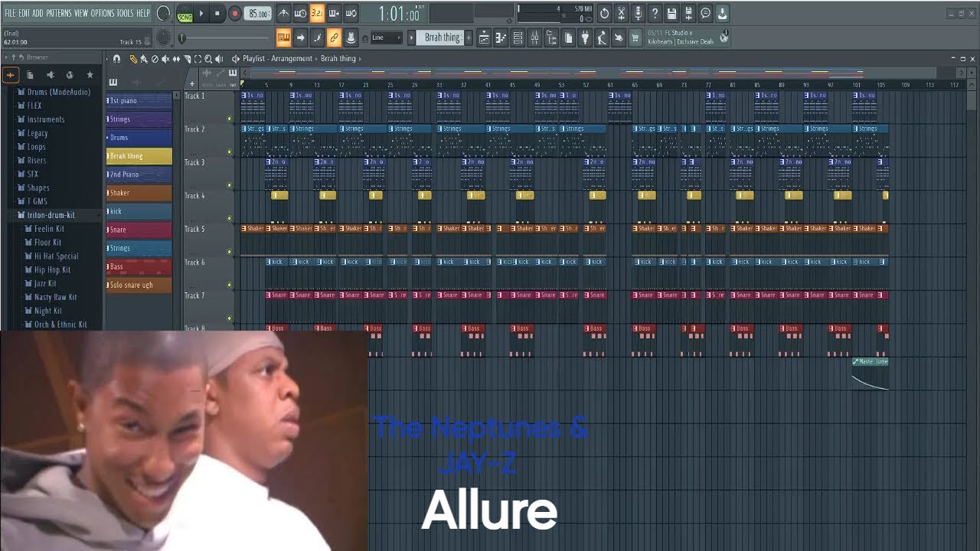The height and width of the screenshot is (551, 980).
Task: Click the shopping cart content library icon
Action: click(x=635, y=37)
